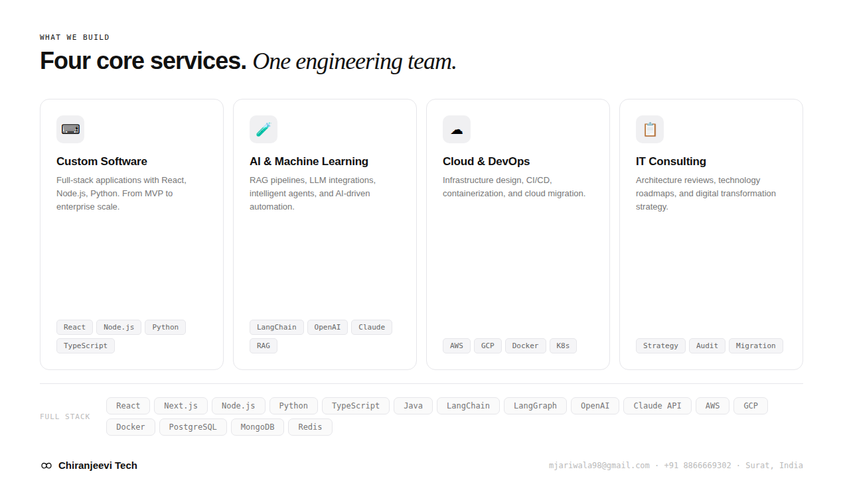Click the +91 8866669302 phone number
Screen dimensions: 843x504
tap(696, 465)
